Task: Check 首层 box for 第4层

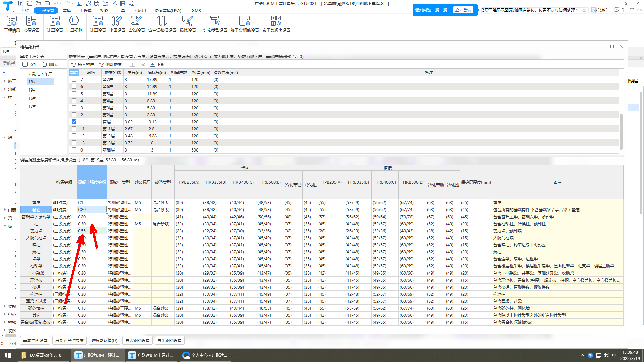Action: 74,101
